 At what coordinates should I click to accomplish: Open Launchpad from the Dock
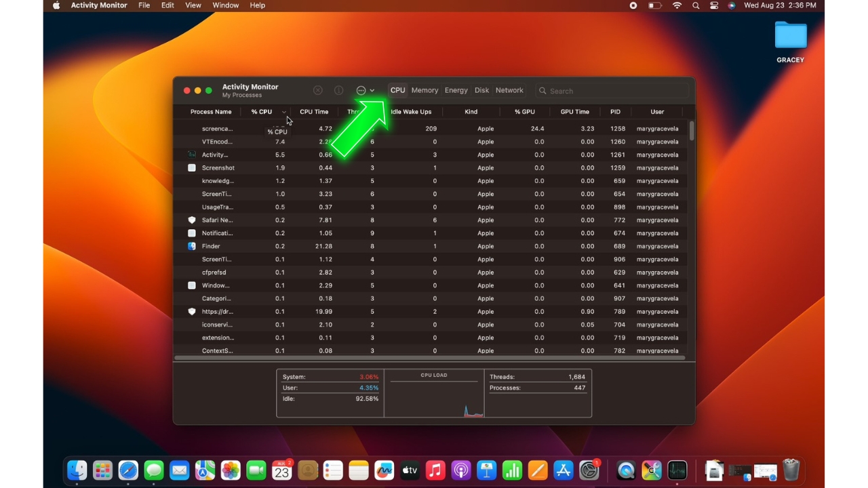pos(103,470)
